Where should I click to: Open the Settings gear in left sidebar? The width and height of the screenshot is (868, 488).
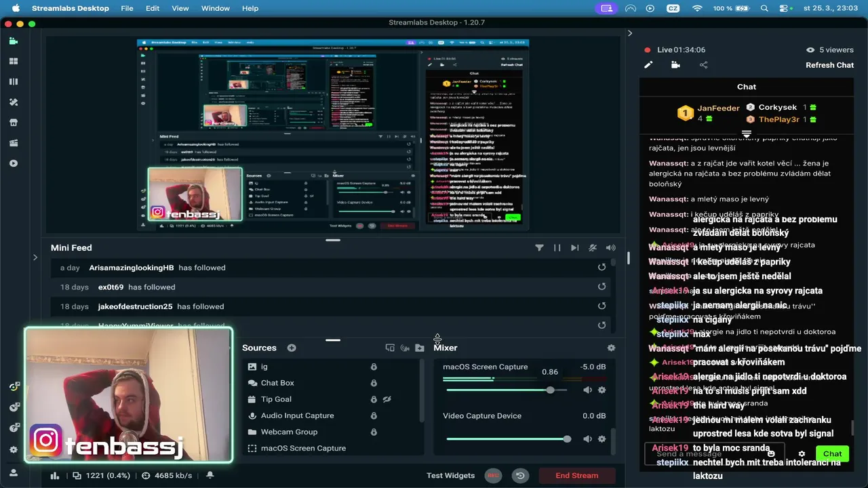(x=13, y=450)
